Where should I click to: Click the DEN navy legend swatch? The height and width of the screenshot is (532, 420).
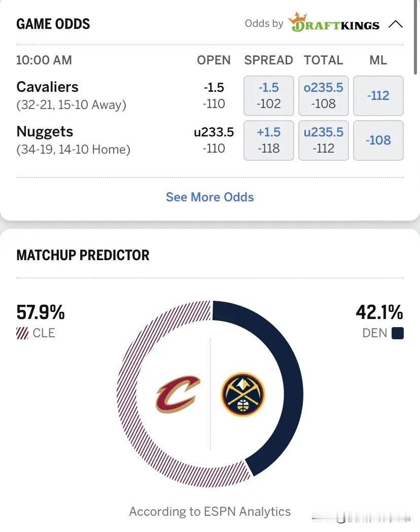tap(398, 333)
